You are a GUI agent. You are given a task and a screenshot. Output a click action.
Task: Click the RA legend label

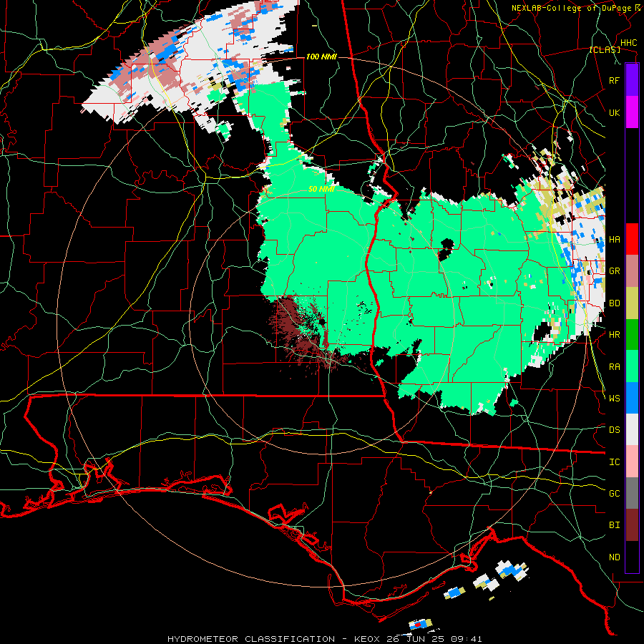point(614,367)
